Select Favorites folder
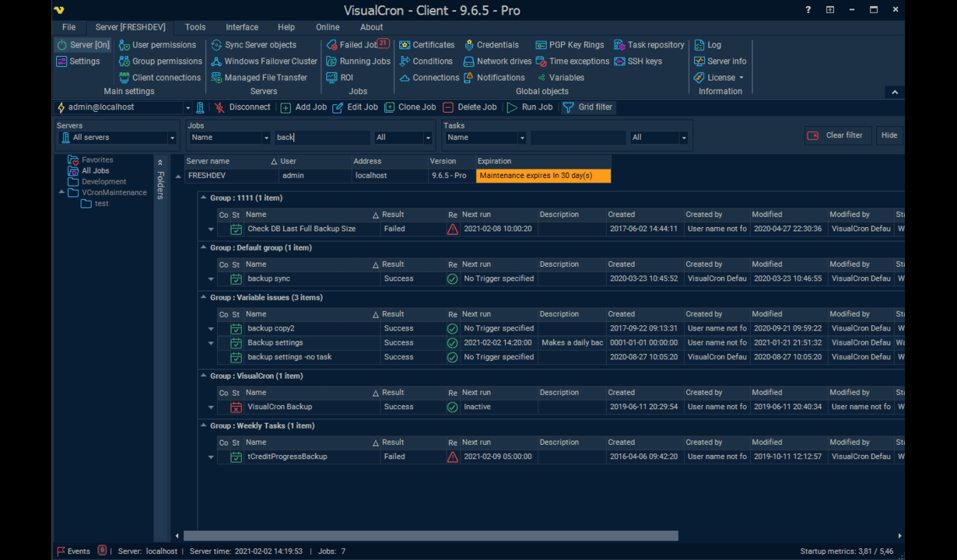 pyautogui.click(x=89, y=159)
